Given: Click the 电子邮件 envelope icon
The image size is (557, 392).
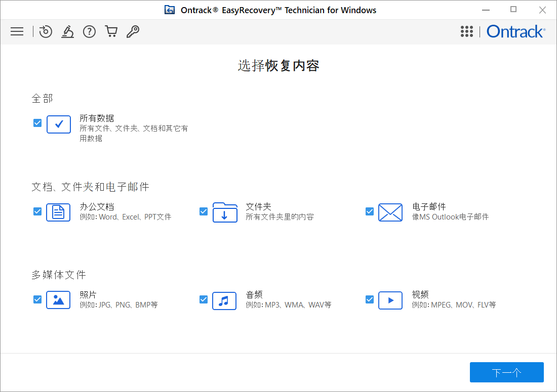Looking at the screenshot, I should pyautogui.click(x=390, y=212).
